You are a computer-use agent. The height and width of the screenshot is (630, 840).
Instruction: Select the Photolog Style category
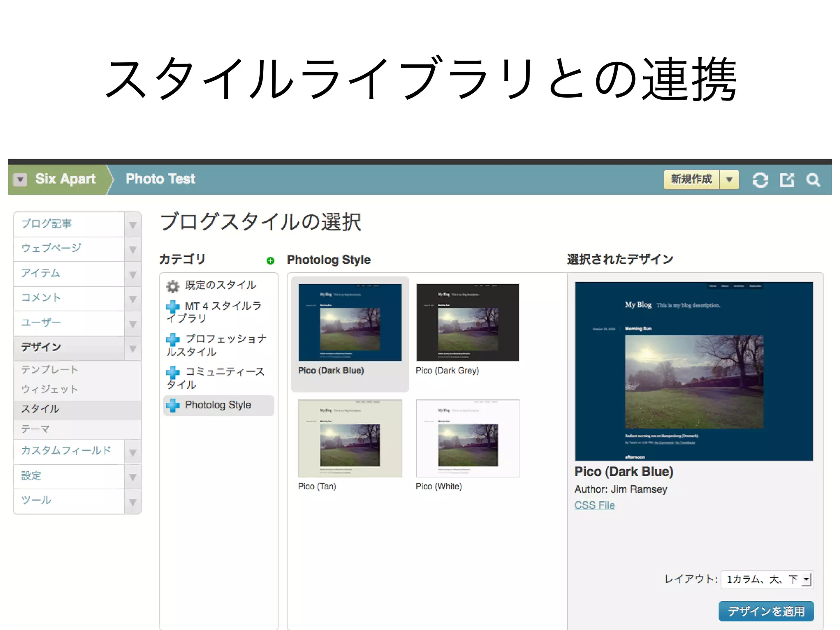coord(218,405)
